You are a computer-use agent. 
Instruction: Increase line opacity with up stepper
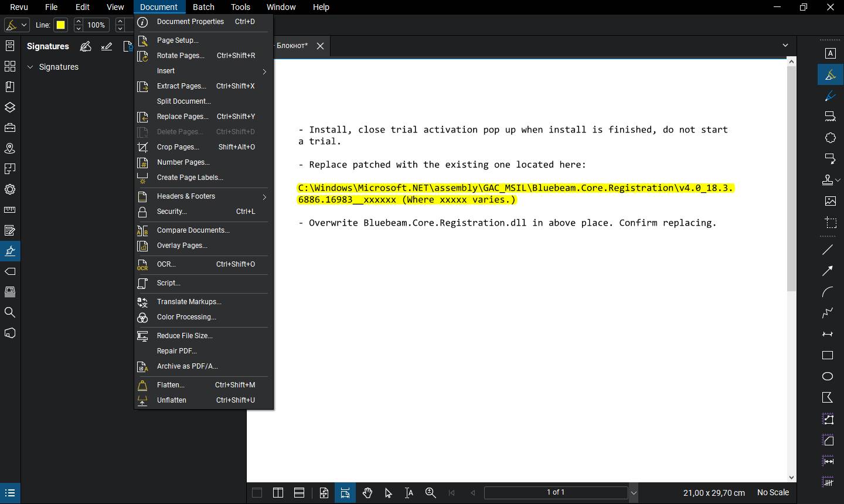click(79, 21)
